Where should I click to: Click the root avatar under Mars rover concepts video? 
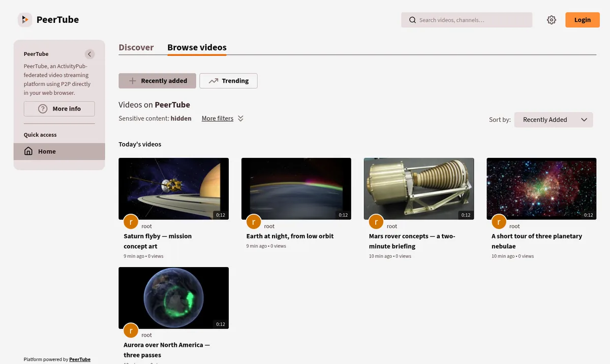[x=376, y=222]
